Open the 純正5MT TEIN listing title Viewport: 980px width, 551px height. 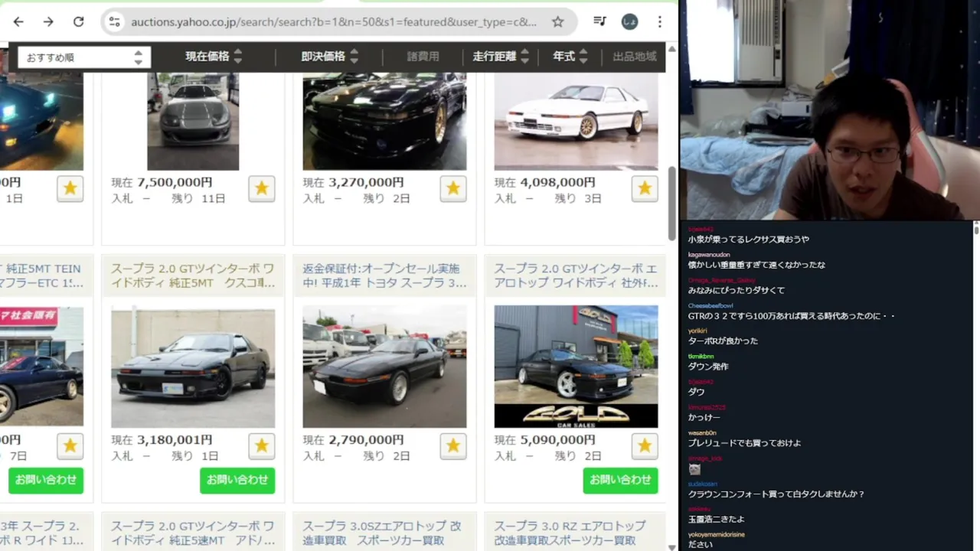click(x=42, y=275)
